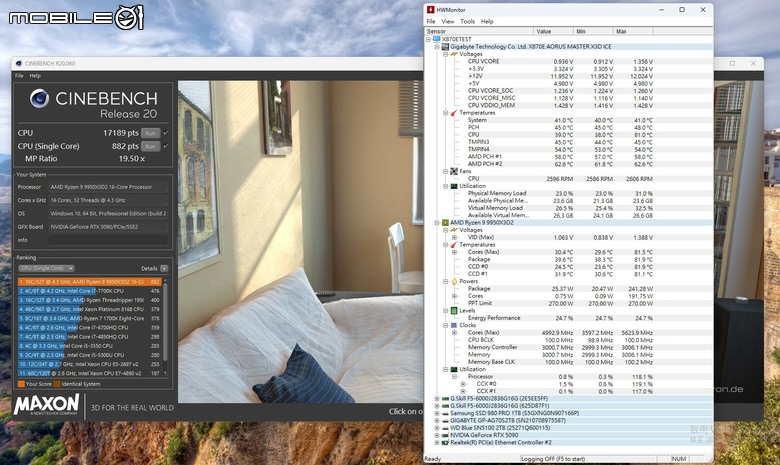The height and width of the screenshot is (465, 780).
Task: Click the Sensor column header
Action: click(x=479, y=31)
